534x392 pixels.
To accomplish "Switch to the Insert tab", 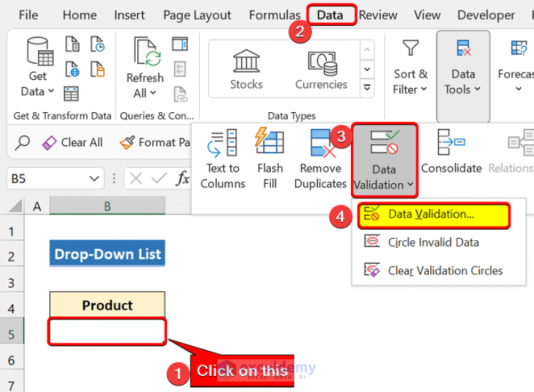I will click(x=129, y=15).
